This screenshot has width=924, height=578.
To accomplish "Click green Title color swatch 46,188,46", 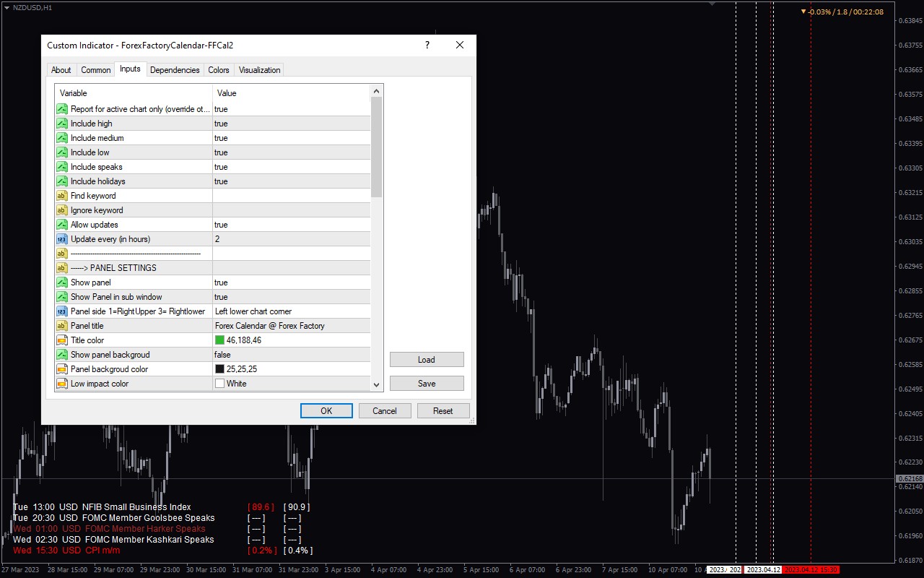I will (x=219, y=340).
